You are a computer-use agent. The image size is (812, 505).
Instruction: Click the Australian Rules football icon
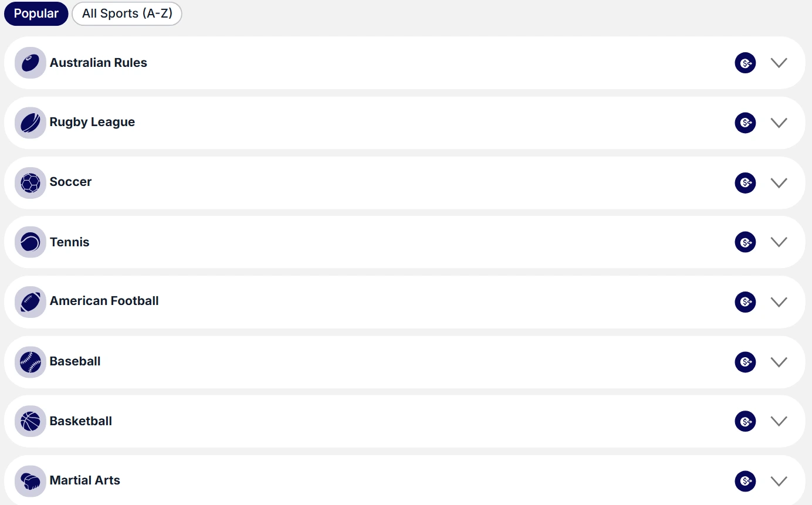[31, 63]
